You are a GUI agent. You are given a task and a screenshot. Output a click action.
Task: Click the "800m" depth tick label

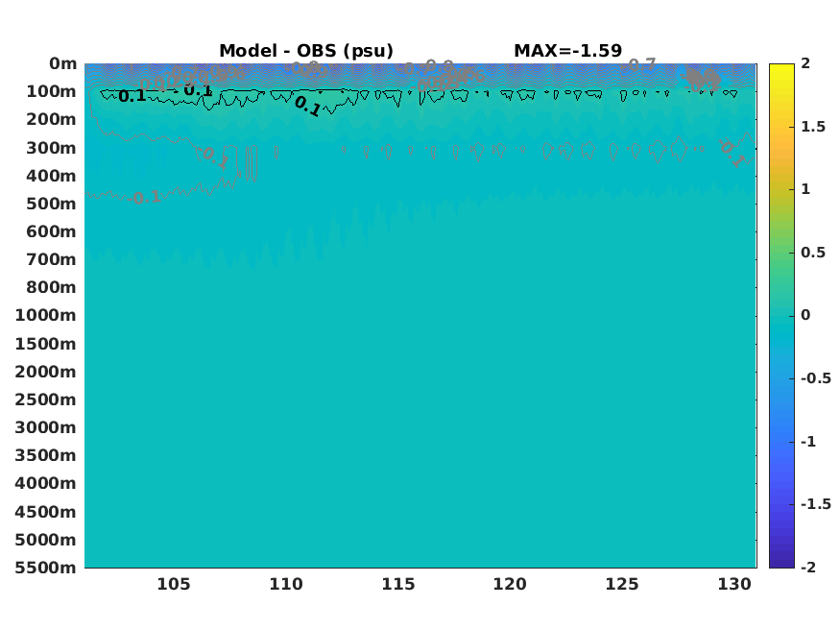pos(51,287)
